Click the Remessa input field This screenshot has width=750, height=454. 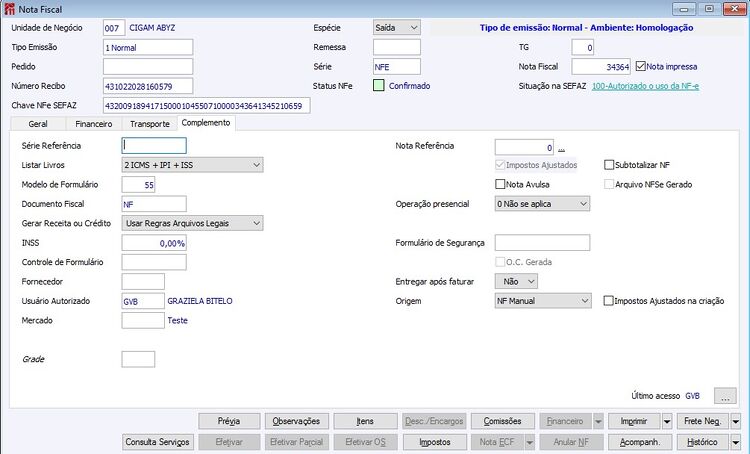pyautogui.click(x=397, y=47)
